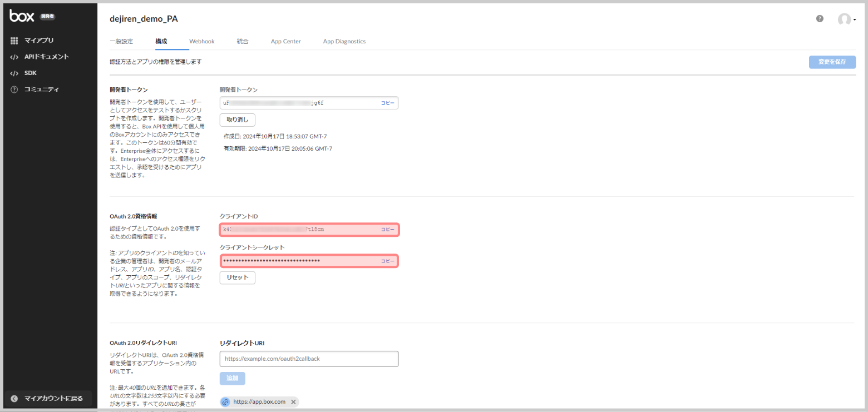Switch to the 統合 tab
Image resolution: width=868 pixels, height=412 pixels.
243,42
